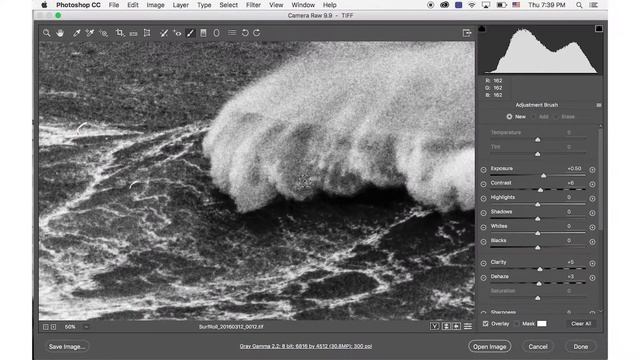640x360 pixels.
Task: Click the arrow next to zoom percentage
Action: click(86, 327)
